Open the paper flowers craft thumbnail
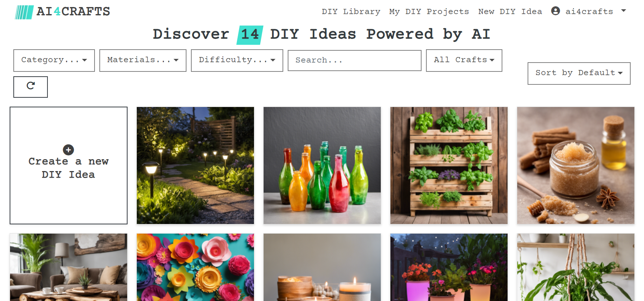Image resolution: width=644 pixels, height=301 pixels. tap(195, 267)
